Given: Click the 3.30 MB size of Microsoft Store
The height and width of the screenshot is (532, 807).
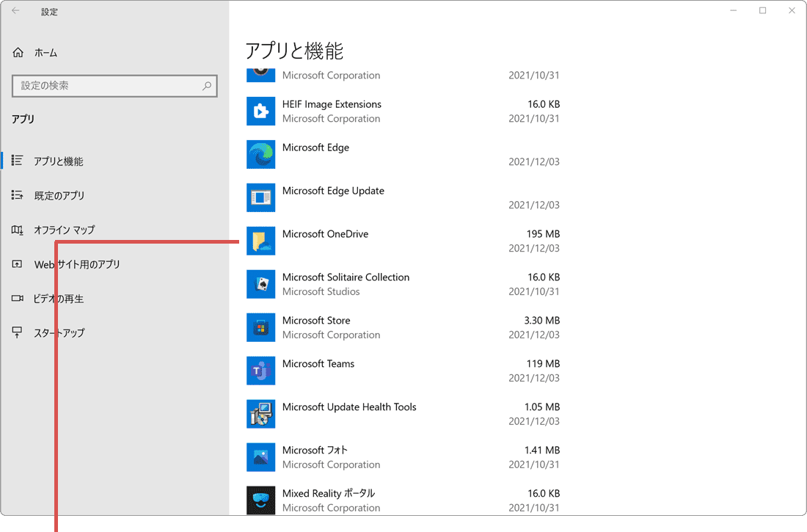Looking at the screenshot, I should [542, 321].
